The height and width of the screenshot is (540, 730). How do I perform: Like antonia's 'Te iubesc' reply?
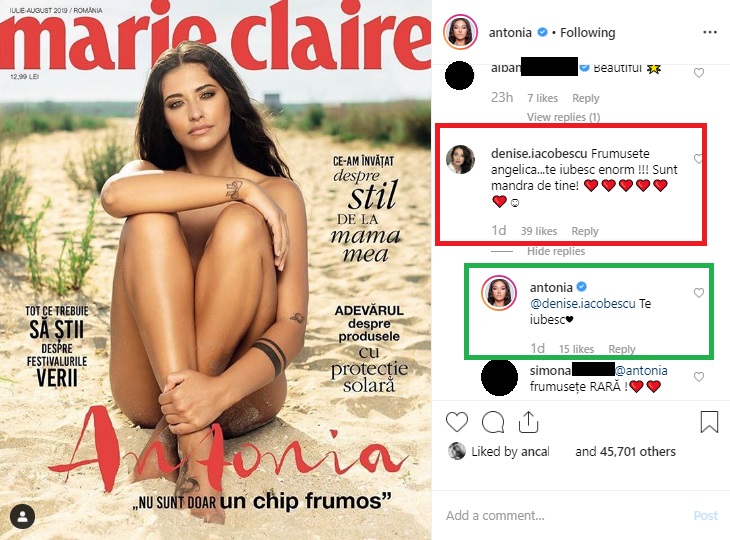pyautogui.click(x=699, y=292)
